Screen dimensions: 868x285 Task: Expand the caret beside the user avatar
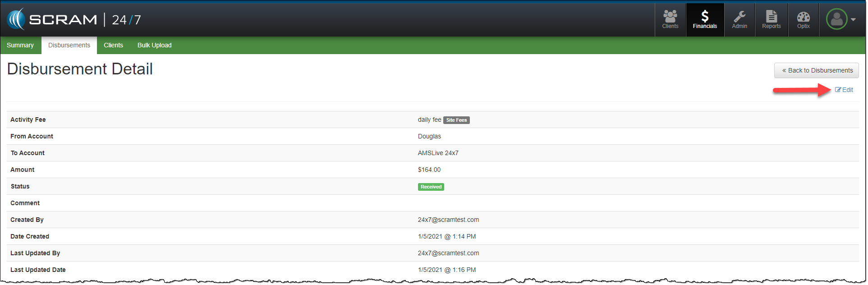853,19
